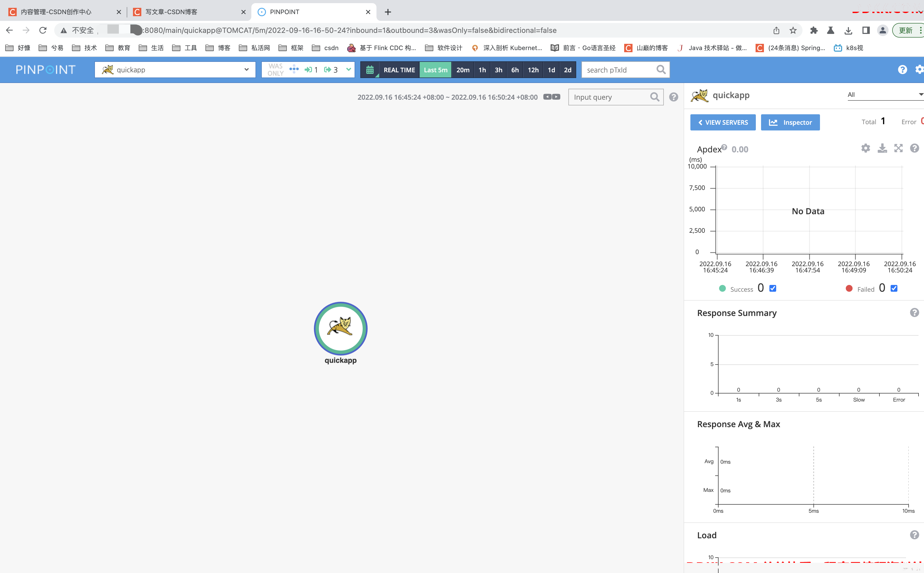Open browser extensions puzzle icon
Screen dimensions: 924x573
point(814,30)
